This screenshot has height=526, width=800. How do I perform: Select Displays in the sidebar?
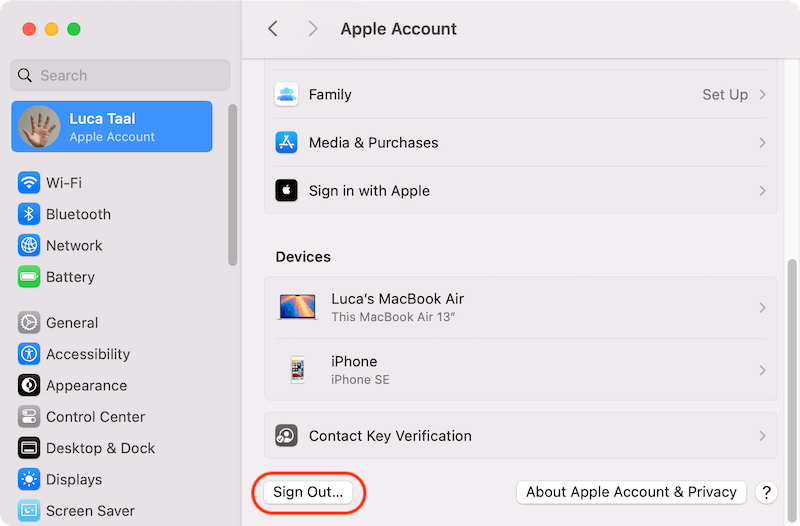click(x=74, y=480)
